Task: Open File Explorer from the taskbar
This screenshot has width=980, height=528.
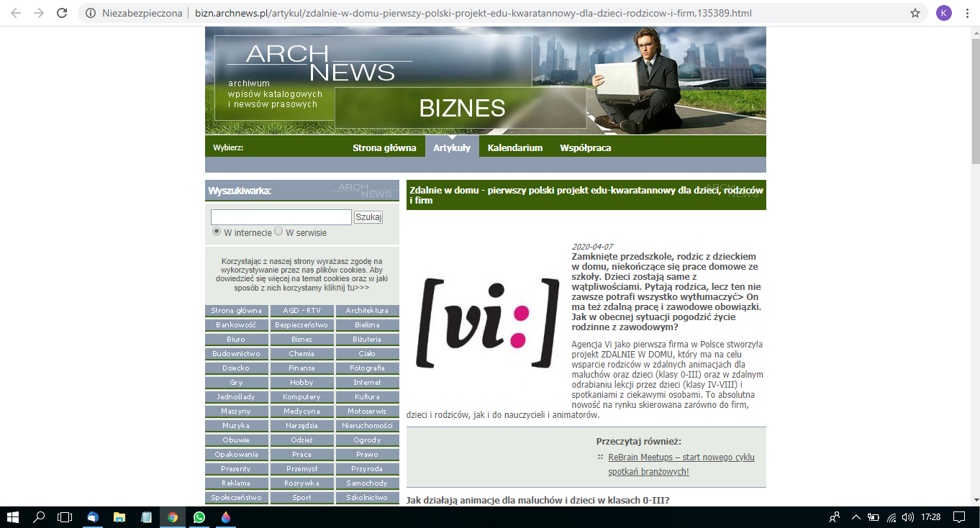Action: (119, 516)
